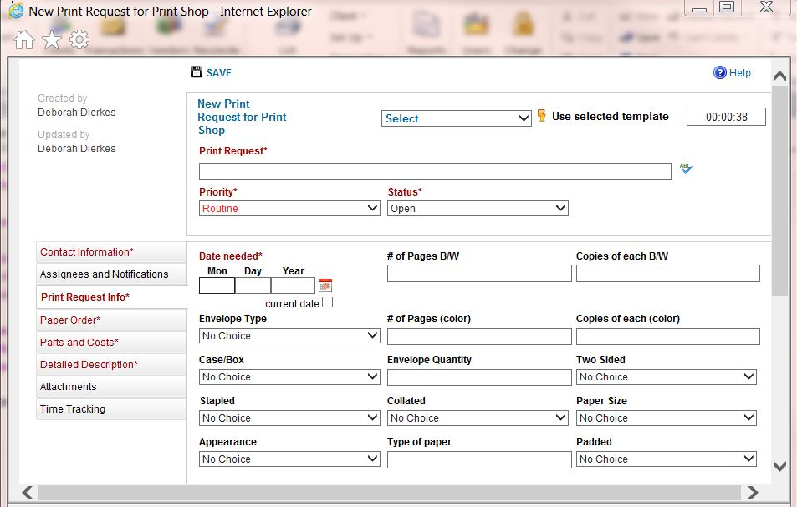This screenshot has height=512, width=801.
Task: Open the Help question mark icon
Action: point(719,73)
